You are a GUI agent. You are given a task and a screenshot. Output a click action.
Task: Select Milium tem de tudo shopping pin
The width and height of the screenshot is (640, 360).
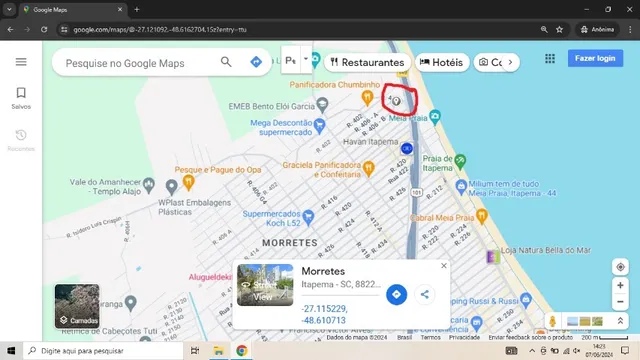461,187
